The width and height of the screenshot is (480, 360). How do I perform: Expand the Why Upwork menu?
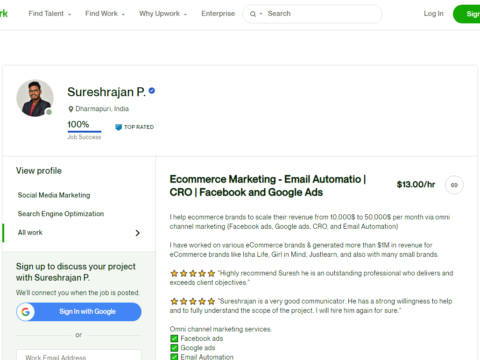pyautogui.click(x=163, y=14)
